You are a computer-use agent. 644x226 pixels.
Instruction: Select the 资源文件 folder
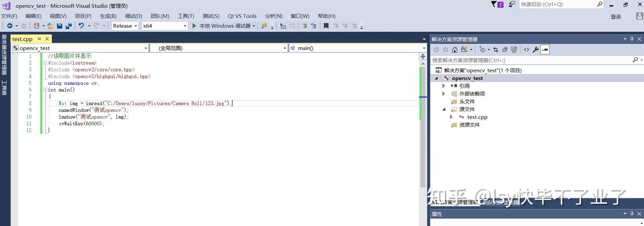point(470,125)
